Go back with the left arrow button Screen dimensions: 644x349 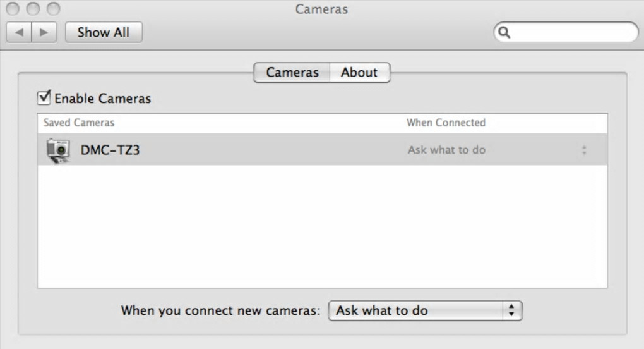click(19, 32)
